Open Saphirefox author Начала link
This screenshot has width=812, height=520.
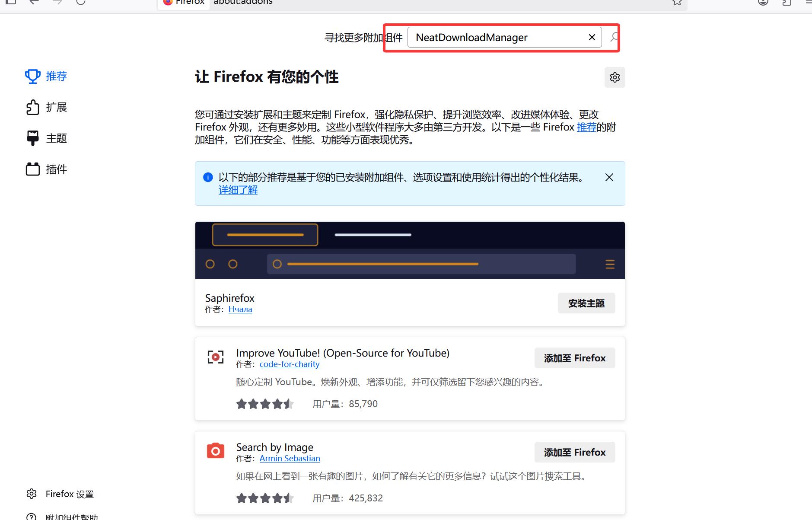(240, 309)
